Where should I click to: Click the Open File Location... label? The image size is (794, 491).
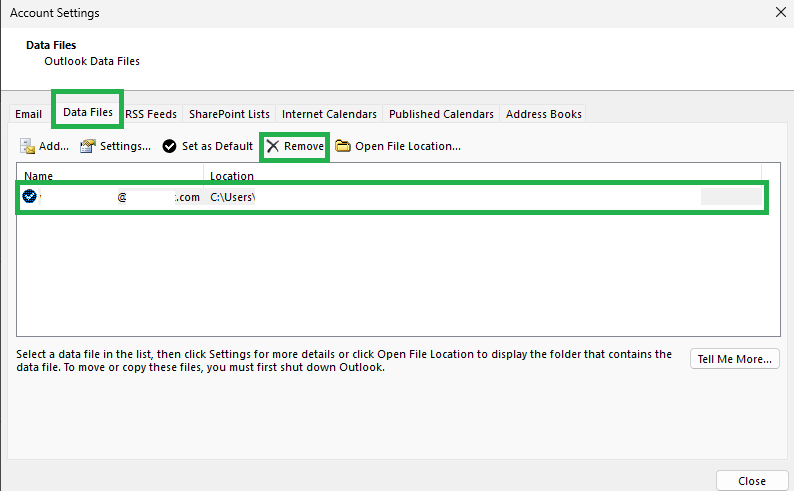click(x=408, y=146)
